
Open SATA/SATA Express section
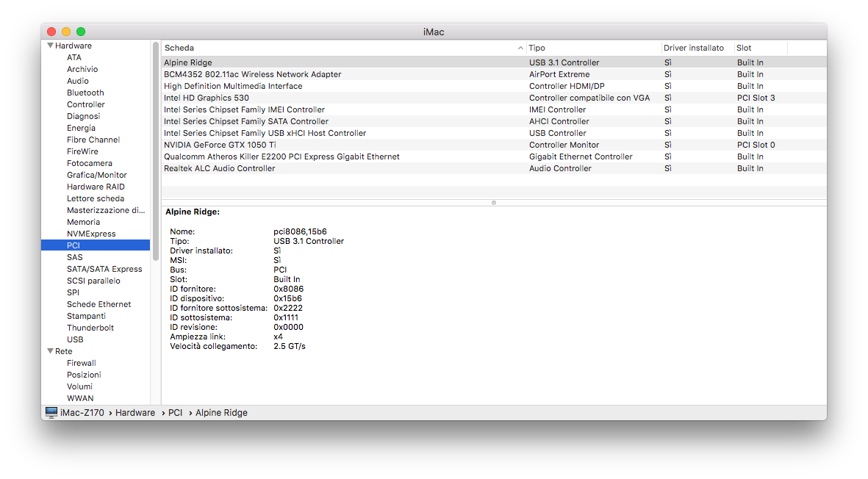click(x=104, y=269)
